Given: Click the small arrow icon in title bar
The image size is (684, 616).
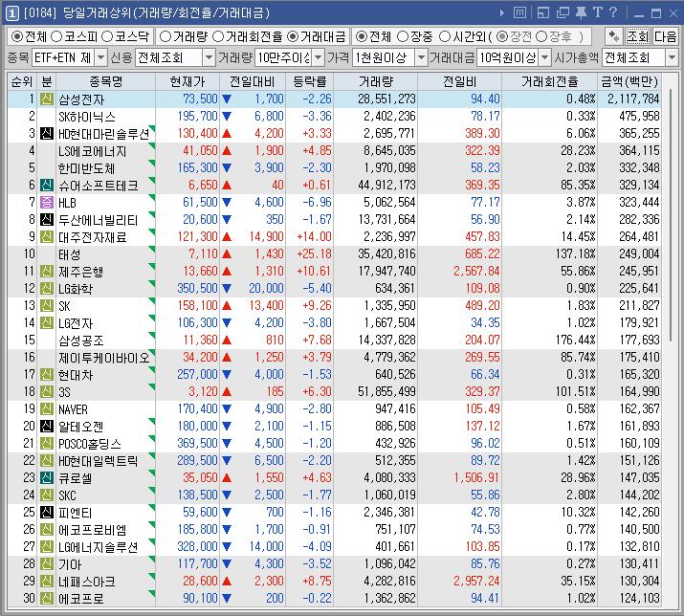Looking at the screenshot, I should [x=502, y=13].
